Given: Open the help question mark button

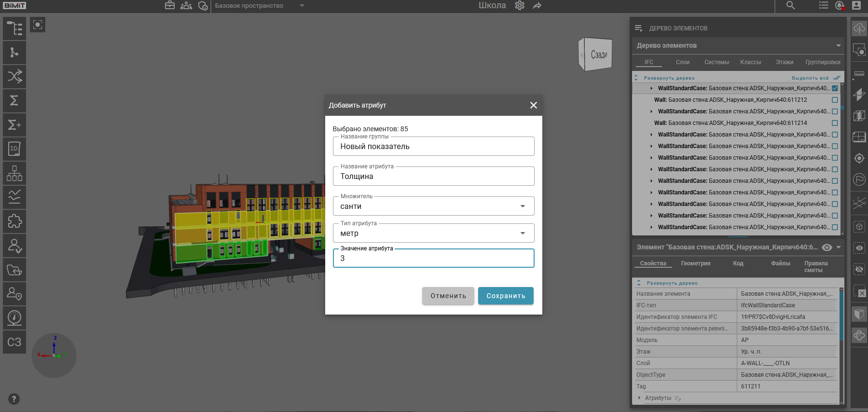Looking at the screenshot, I should (x=14, y=399).
